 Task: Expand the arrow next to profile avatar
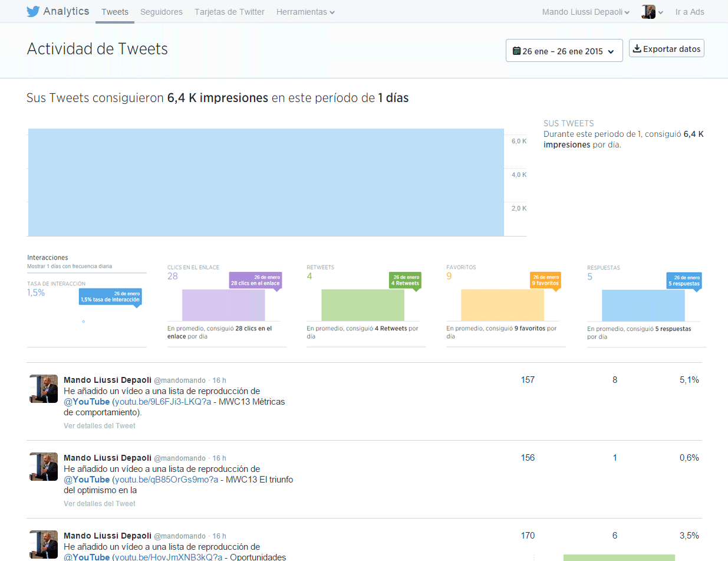click(661, 12)
